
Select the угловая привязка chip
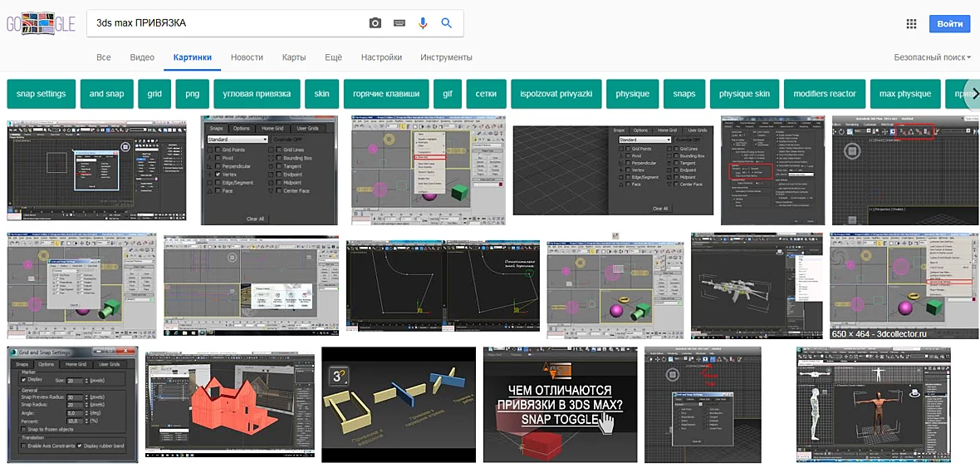(257, 94)
